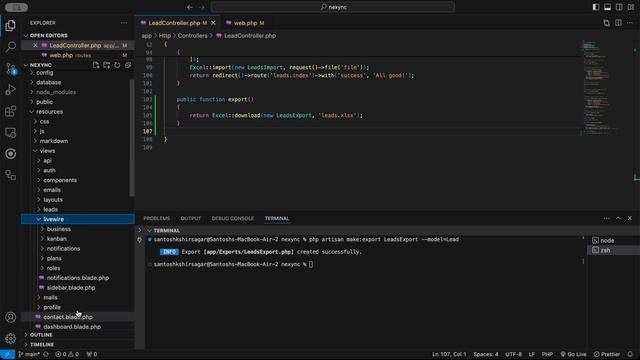The width and height of the screenshot is (640, 360).
Task: Close the LeadController.php tab
Action: pyautogui.click(x=213, y=23)
